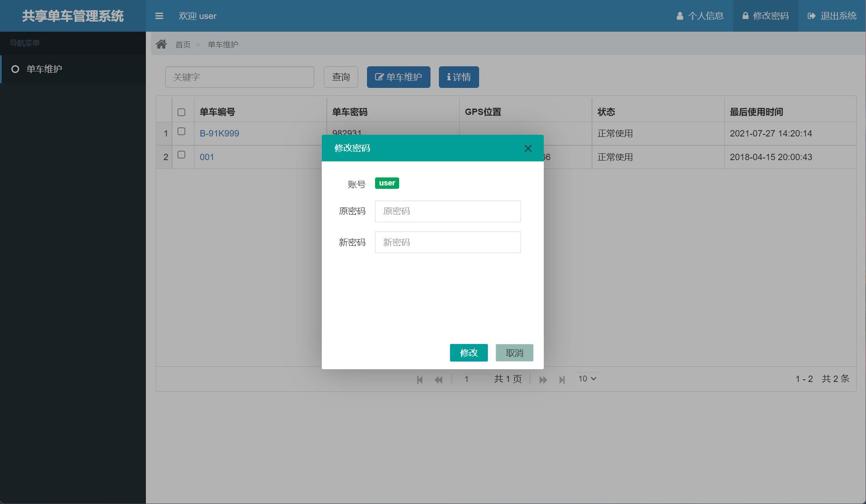Open bike details via B-91K999 link
This screenshot has height=504, width=866.
(219, 133)
